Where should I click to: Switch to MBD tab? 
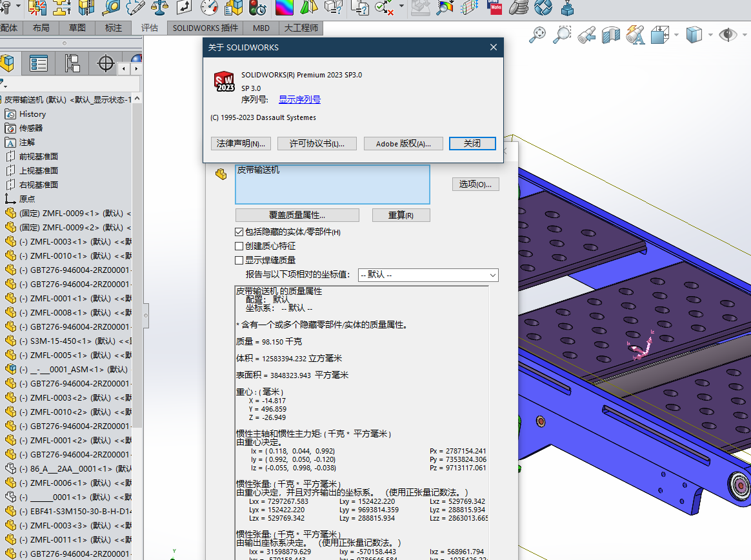click(x=261, y=28)
